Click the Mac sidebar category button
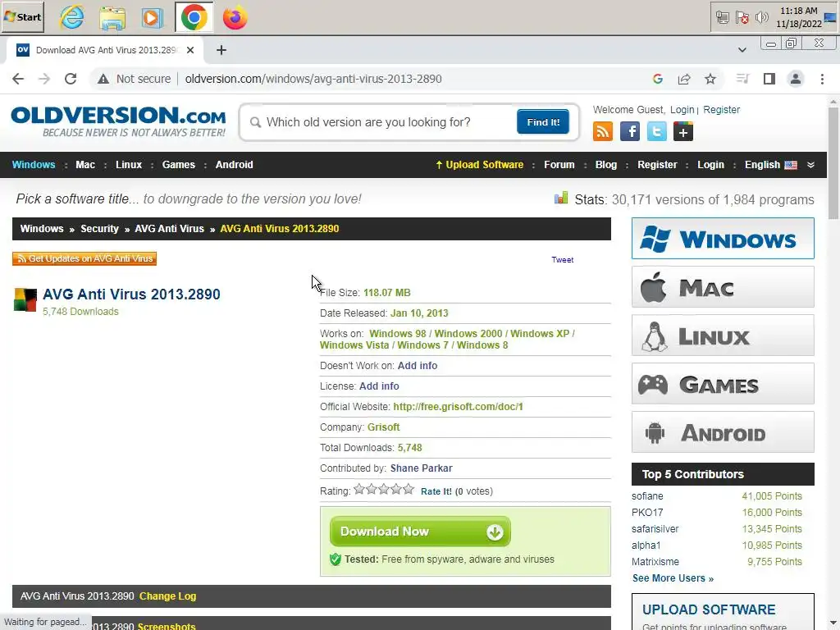Image resolution: width=840 pixels, height=630 pixels. pos(723,287)
